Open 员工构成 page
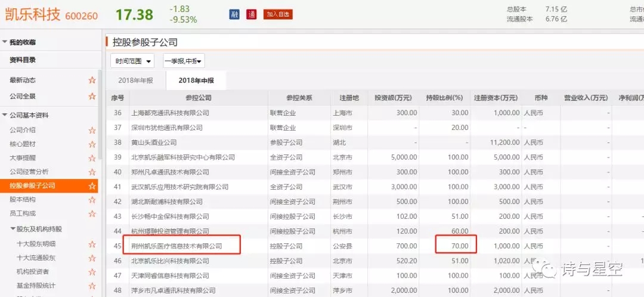Screen dimensions: 644x297 click(23, 214)
